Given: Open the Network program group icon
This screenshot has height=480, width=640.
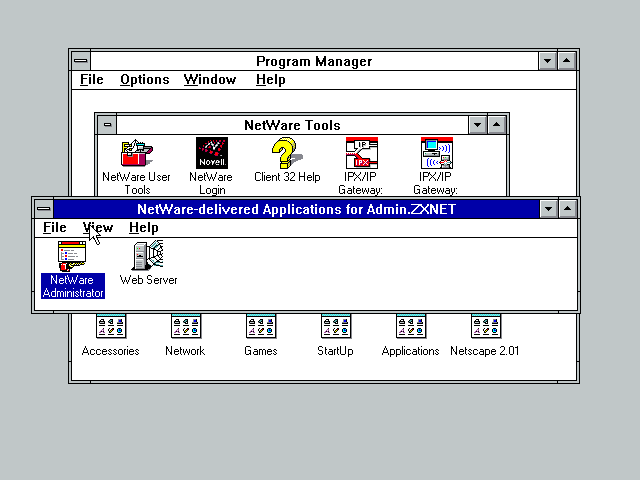Looking at the screenshot, I should click(x=186, y=326).
